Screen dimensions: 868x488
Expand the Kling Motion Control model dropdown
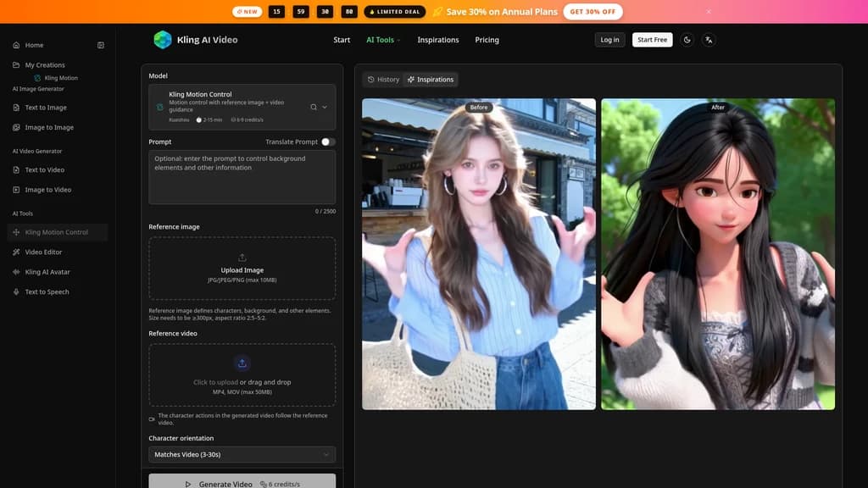tap(325, 108)
